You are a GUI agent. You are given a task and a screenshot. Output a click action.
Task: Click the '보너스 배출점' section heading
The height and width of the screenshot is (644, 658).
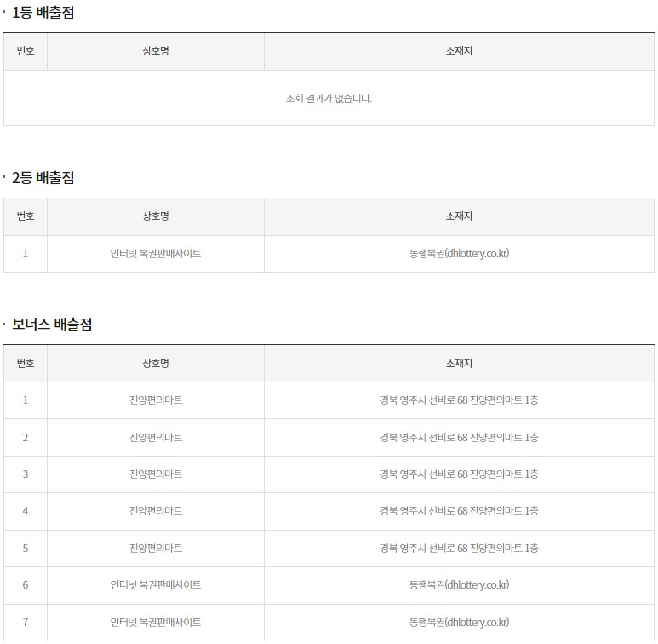click(52, 324)
